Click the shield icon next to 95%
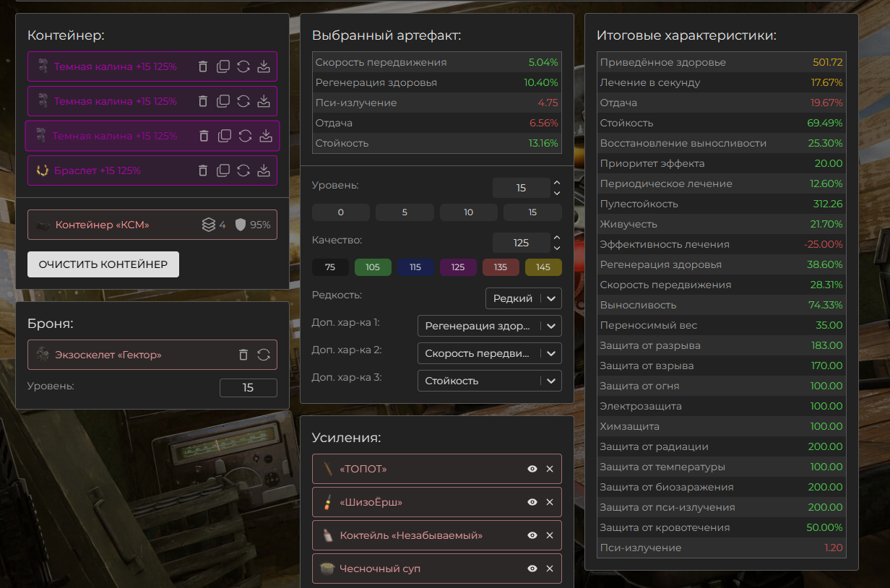This screenshot has width=890, height=588. point(241,225)
